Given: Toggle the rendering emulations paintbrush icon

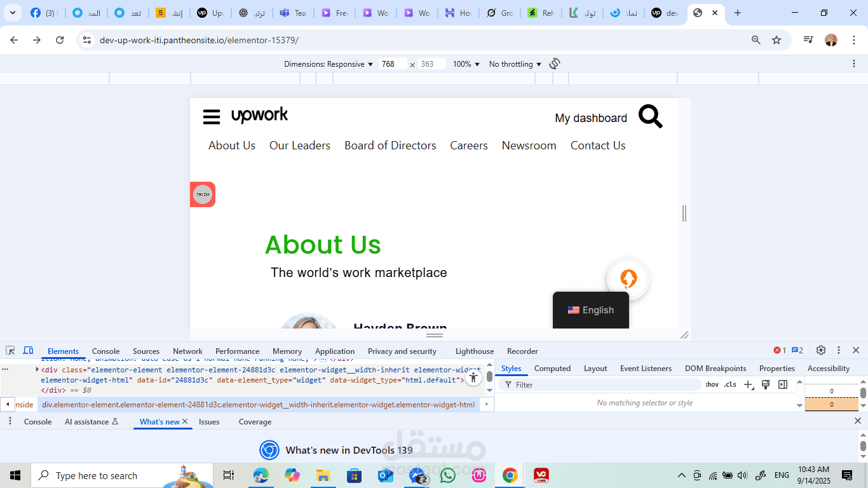Looking at the screenshot, I should (766, 384).
